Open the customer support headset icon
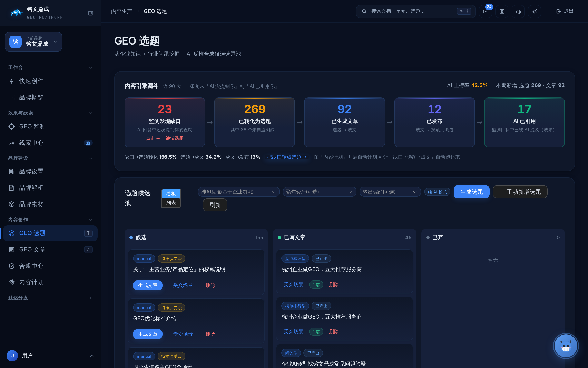 point(518,11)
